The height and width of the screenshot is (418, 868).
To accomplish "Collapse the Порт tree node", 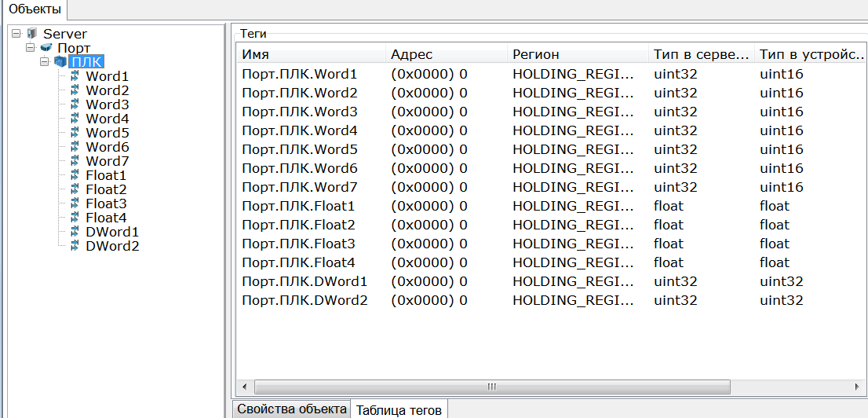I will coord(31,48).
